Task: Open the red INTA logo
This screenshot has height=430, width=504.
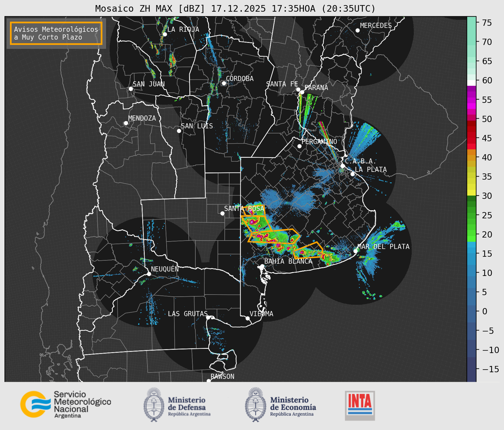Action: point(360,405)
